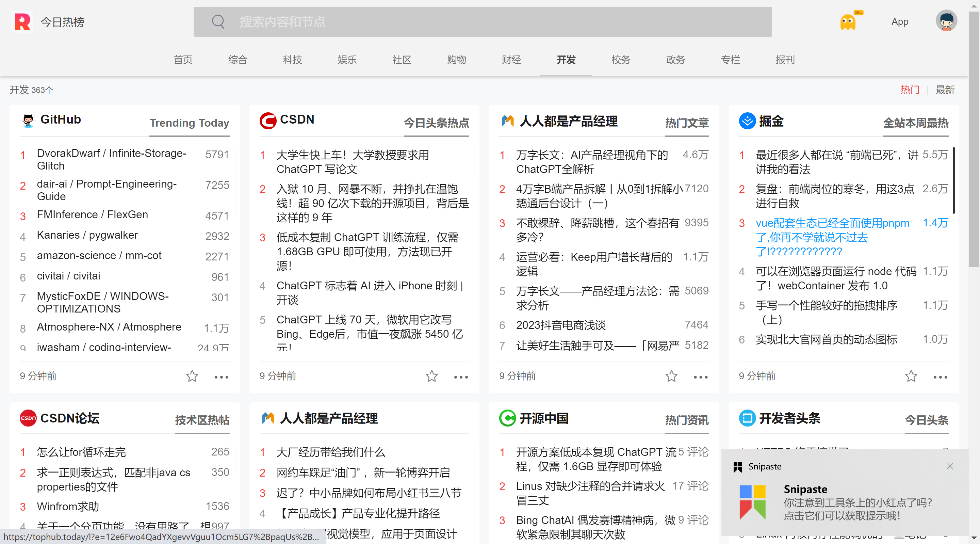Open civitai / civitai entry
The height and width of the screenshot is (544, 980).
(x=68, y=276)
